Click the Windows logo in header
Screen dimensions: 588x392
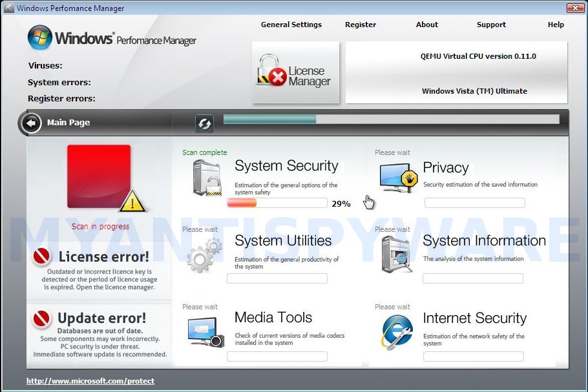tap(40, 37)
